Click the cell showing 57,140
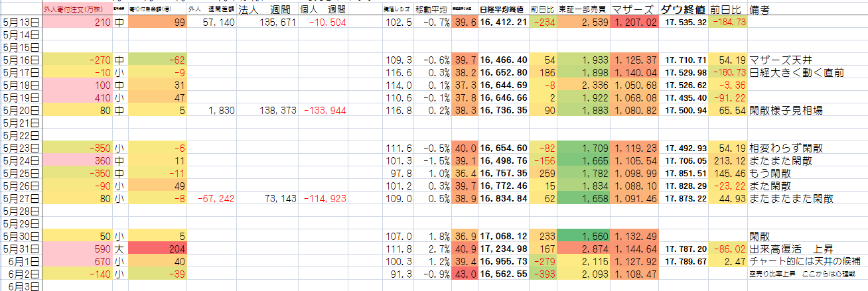Viewport: 868px width, 291px height. coord(211,22)
